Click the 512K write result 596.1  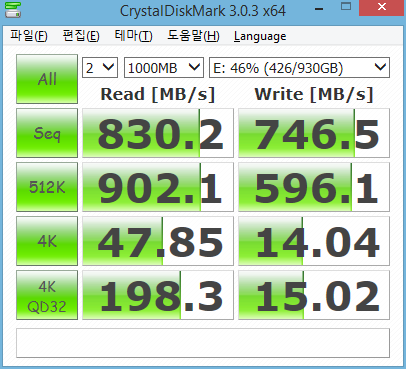pyautogui.click(x=314, y=187)
